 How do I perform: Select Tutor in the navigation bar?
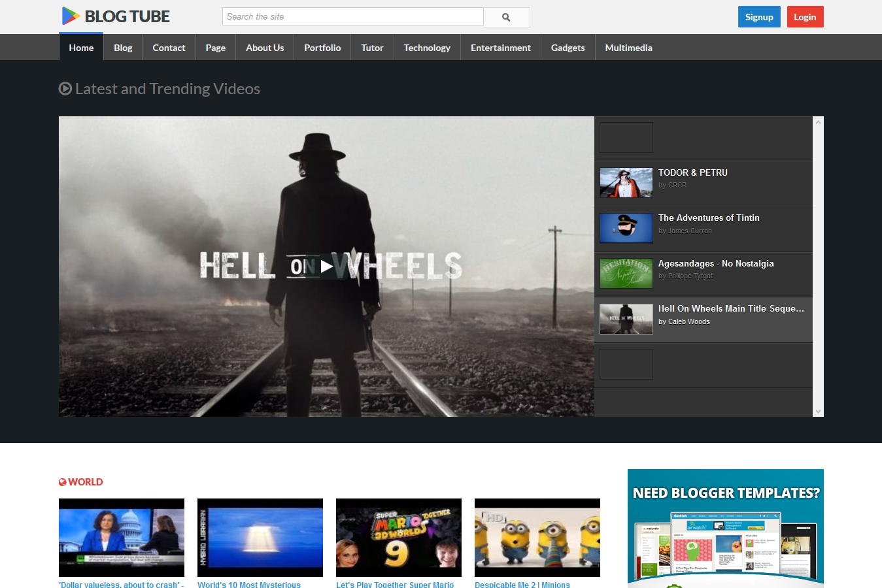[373, 47]
